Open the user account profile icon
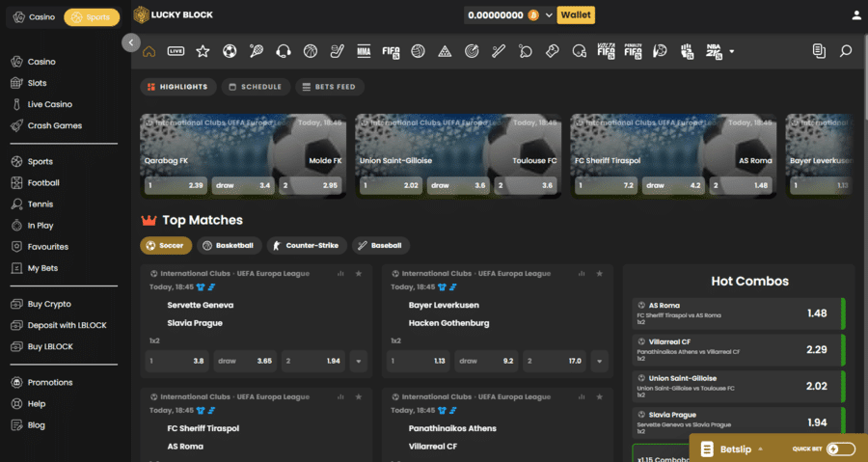 coord(856,15)
